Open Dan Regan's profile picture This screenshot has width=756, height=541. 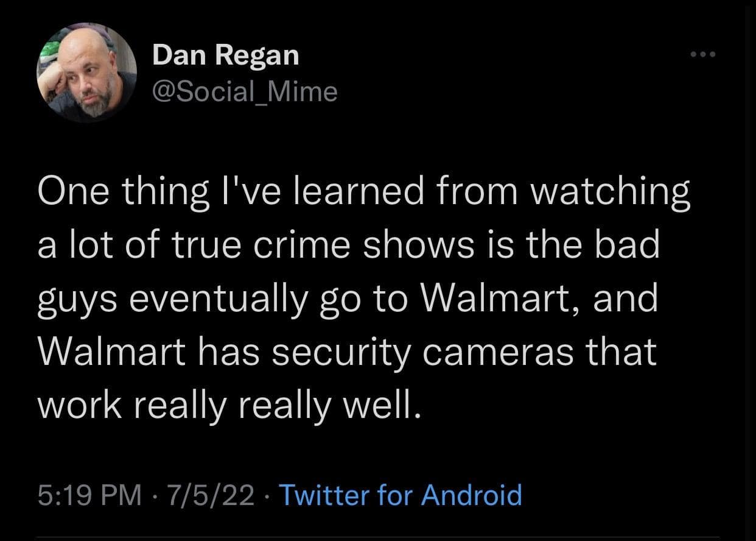click(x=87, y=72)
